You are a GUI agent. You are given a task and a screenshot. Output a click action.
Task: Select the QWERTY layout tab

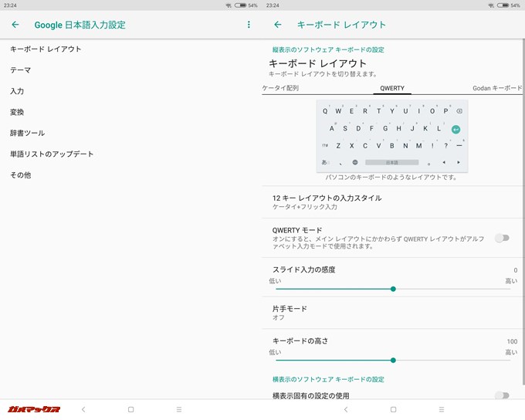392,88
